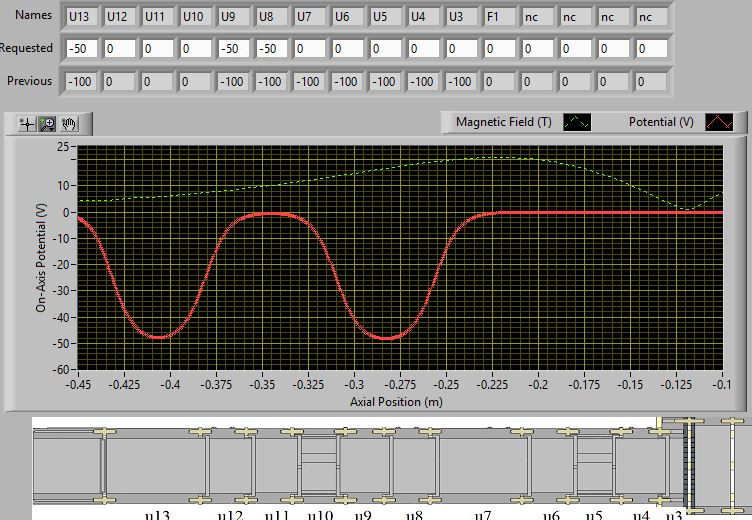Viewport: 752px width, 520px height.
Task: Click the U10 Requested voltage field
Action: point(196,48)
